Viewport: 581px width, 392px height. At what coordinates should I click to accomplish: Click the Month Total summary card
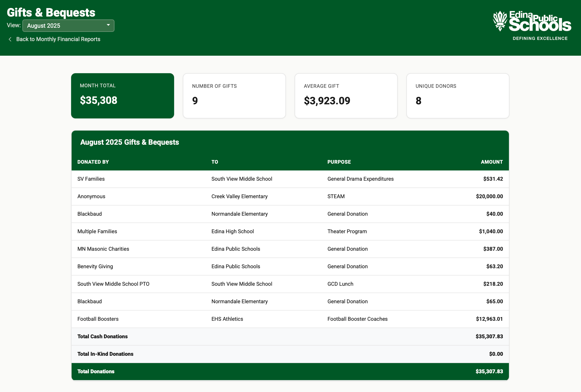pos(122,96)
